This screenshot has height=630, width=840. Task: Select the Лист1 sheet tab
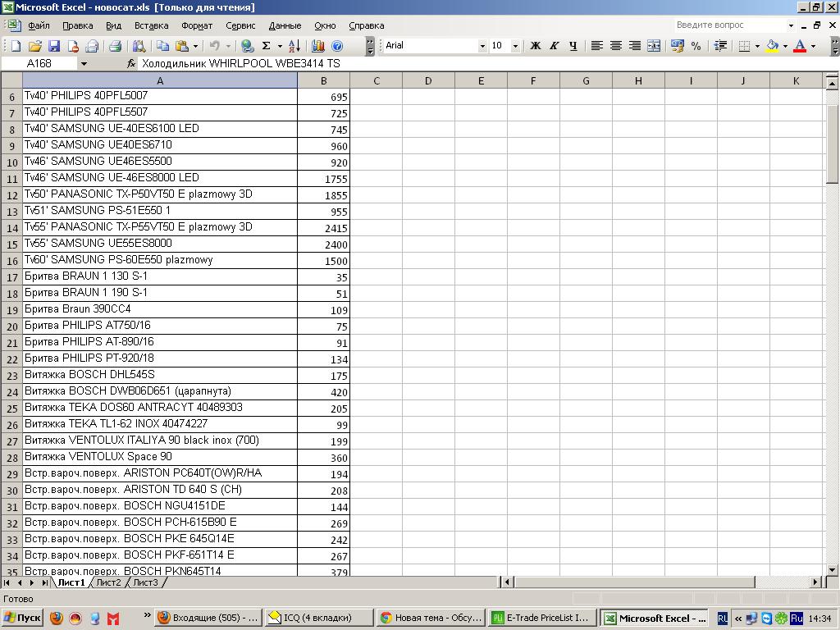(x=71, y=582)
